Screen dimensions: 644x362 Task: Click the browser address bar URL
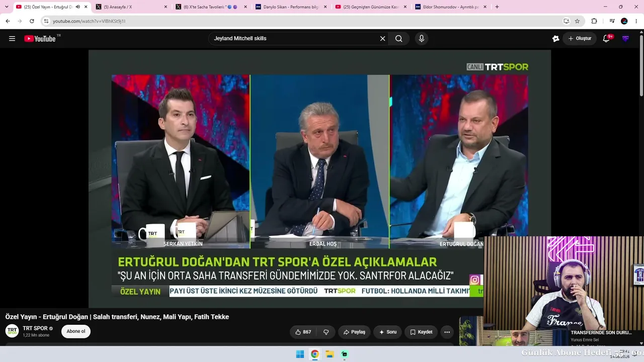click(x=89, y=21)
